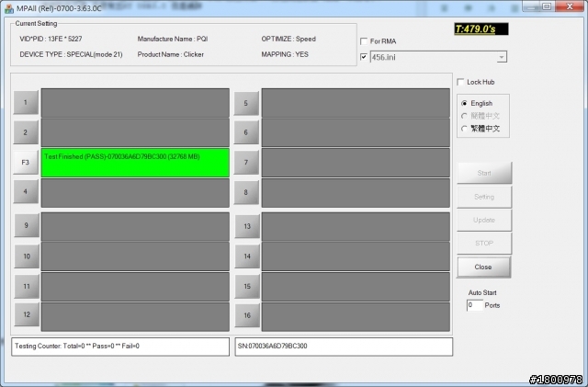Click port button 4
This screenshot has width=588, height=387.
coord(26,192)
